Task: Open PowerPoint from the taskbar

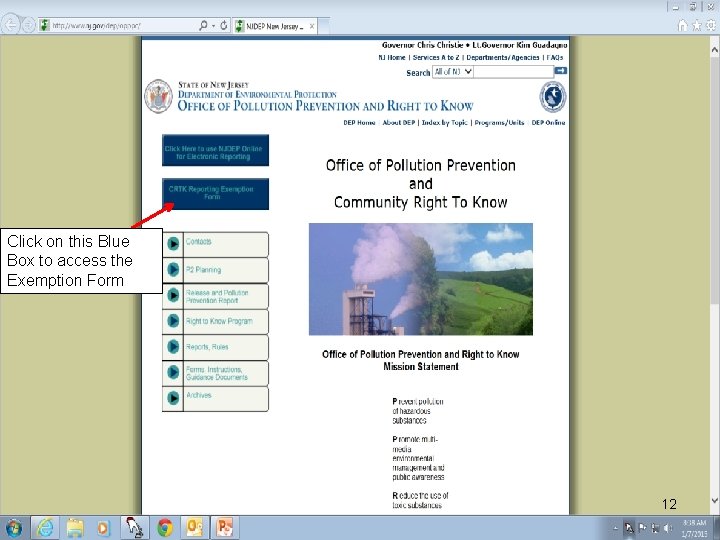Action: [225, 528]
